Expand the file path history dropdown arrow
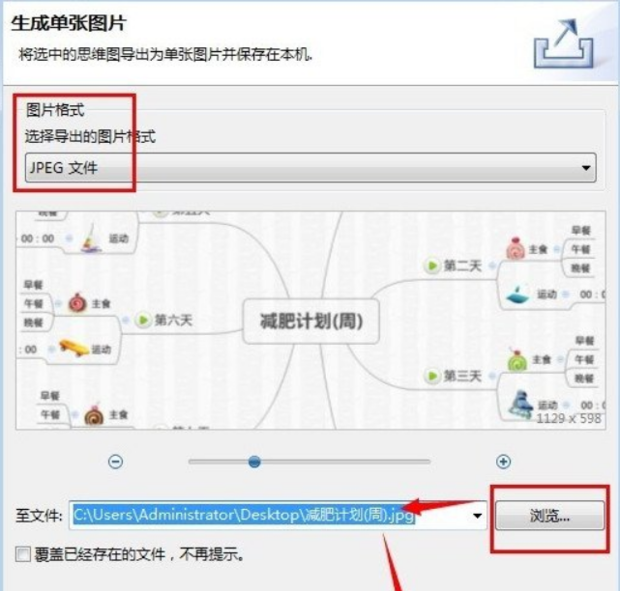This screenshot has height=591, width=620. click(x=477, y=515)
